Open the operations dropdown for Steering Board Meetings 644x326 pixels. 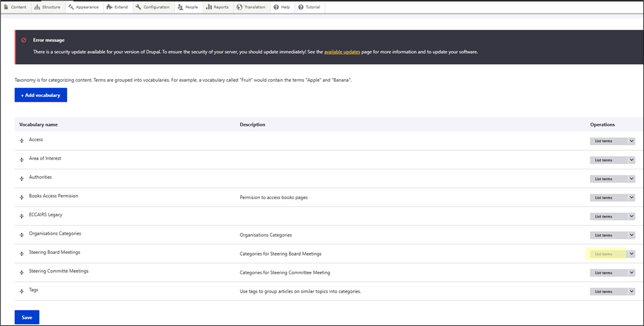tap(631, 254)
